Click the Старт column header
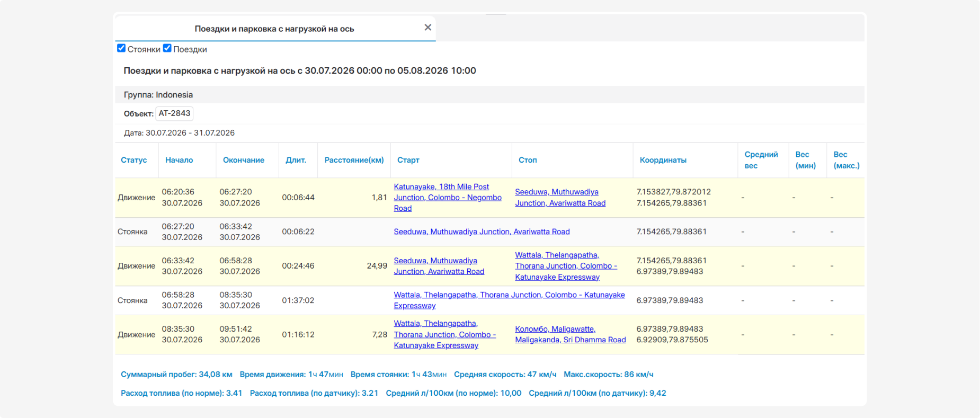Screen dimensions: 980x418 tap(408, 160)
